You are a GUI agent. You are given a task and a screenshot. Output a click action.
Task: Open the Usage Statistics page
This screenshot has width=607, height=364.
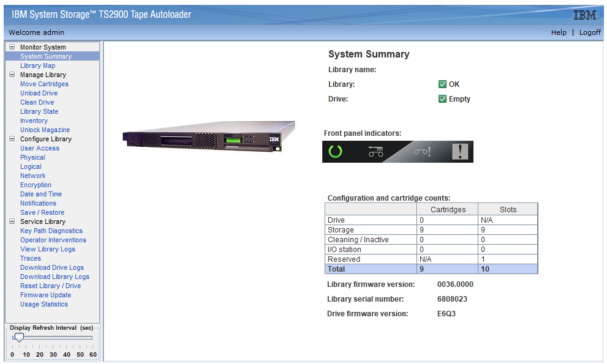click(43, 305)
